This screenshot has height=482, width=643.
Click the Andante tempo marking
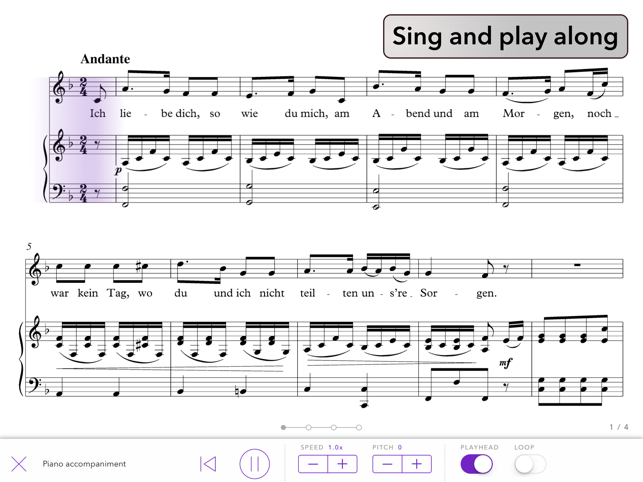pyautogui.click(x=105, y=59)
